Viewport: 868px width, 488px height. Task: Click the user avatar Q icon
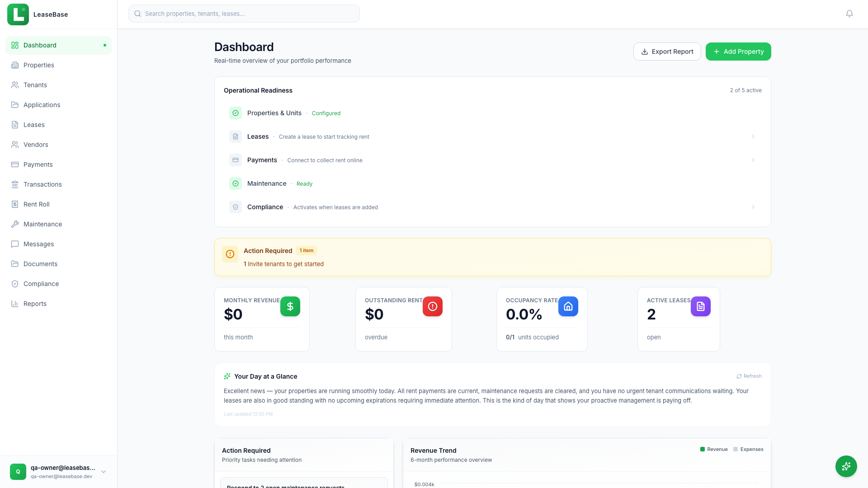(x=18, y=472)
